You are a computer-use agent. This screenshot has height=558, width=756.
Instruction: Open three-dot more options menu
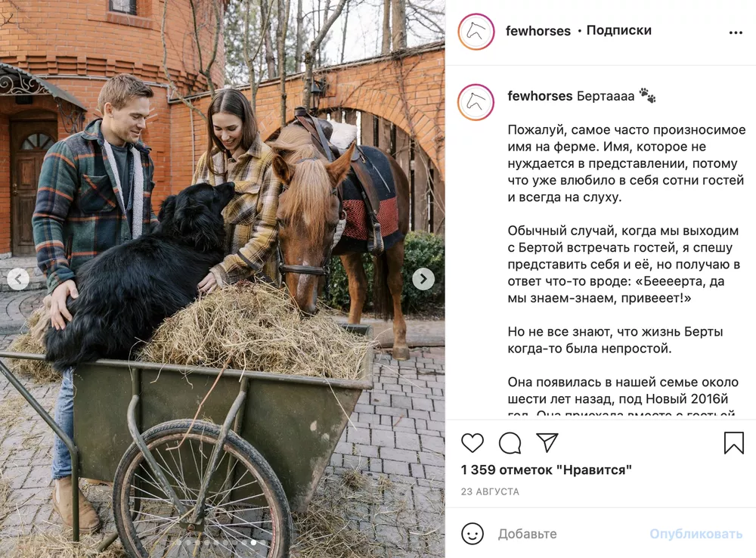point(736,33)
